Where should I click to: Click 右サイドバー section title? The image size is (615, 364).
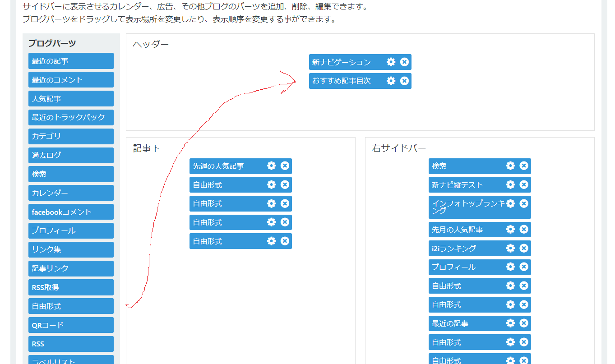coord(399,148)
